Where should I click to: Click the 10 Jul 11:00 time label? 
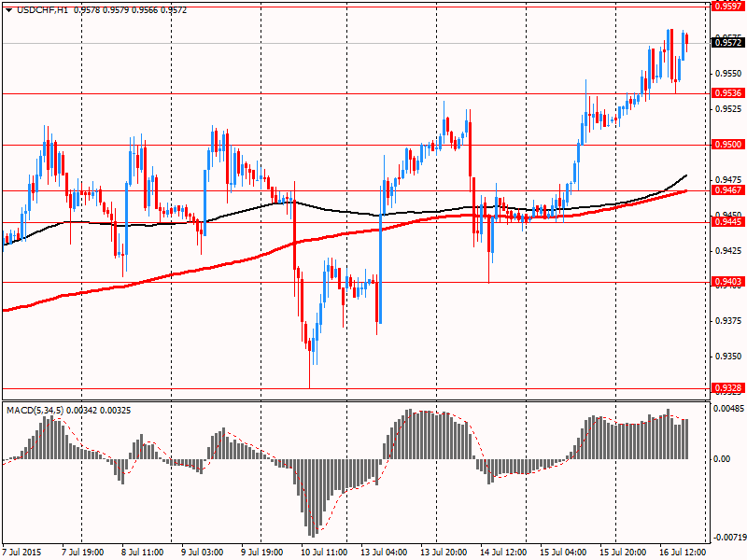tap(324, 553)
